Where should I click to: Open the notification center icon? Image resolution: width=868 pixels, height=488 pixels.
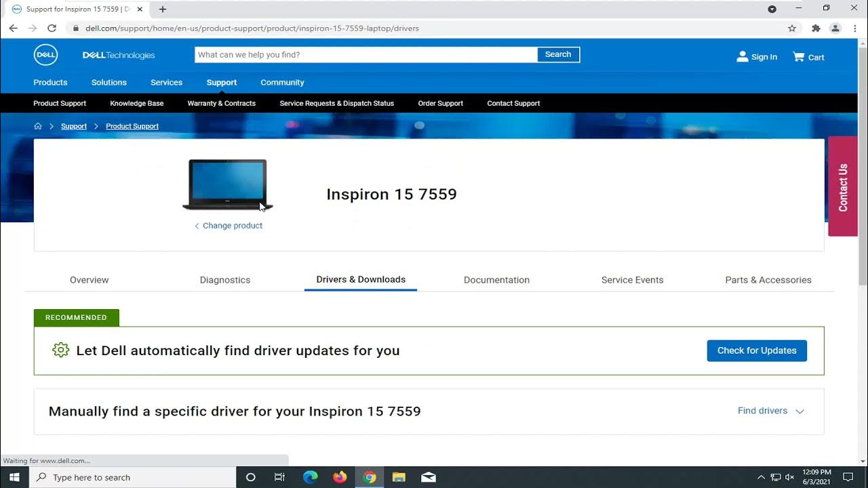tap(848, 477)
